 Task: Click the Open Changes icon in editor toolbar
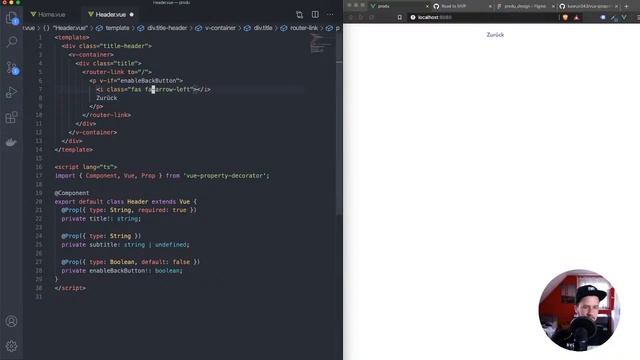point(300,15)
